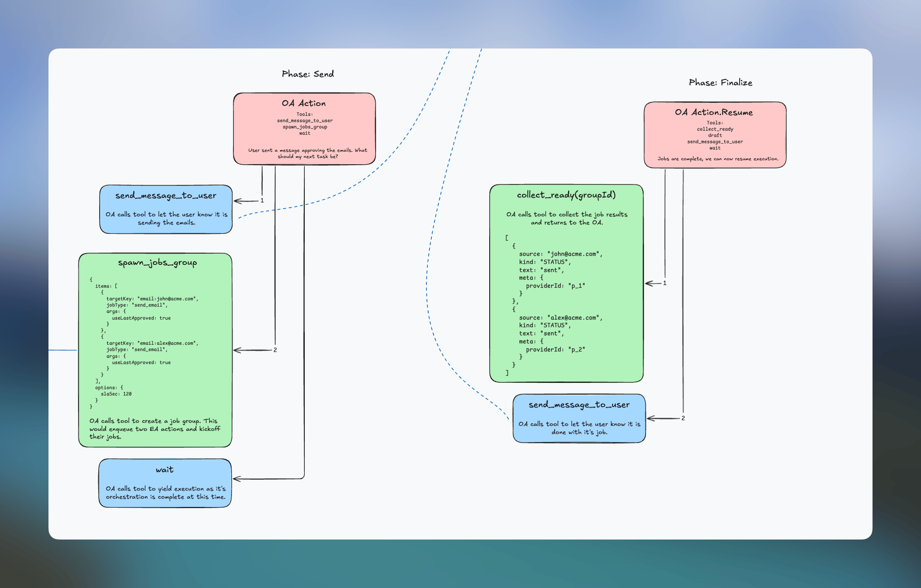Click the john@acme.com targetKey line in spawn_jobs_group
921x588 pixels.
pos(152,298)
